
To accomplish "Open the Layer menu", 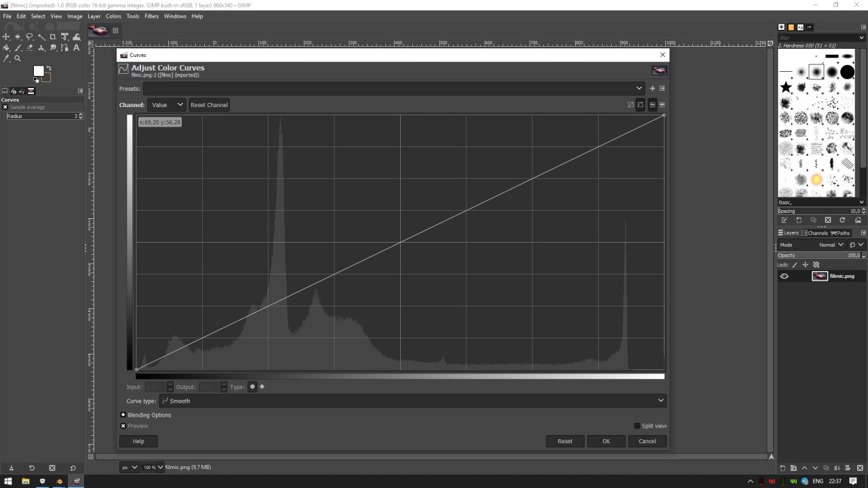I will tap(94, 16).
